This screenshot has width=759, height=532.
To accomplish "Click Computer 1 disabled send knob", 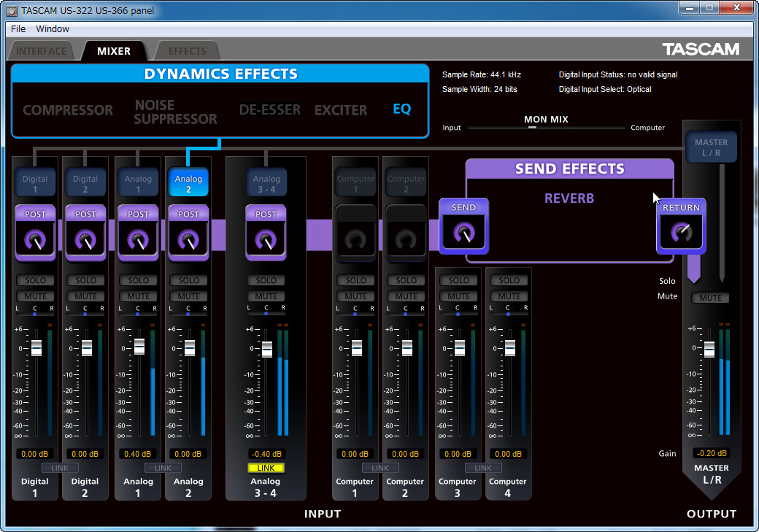I will coord(356,239).
